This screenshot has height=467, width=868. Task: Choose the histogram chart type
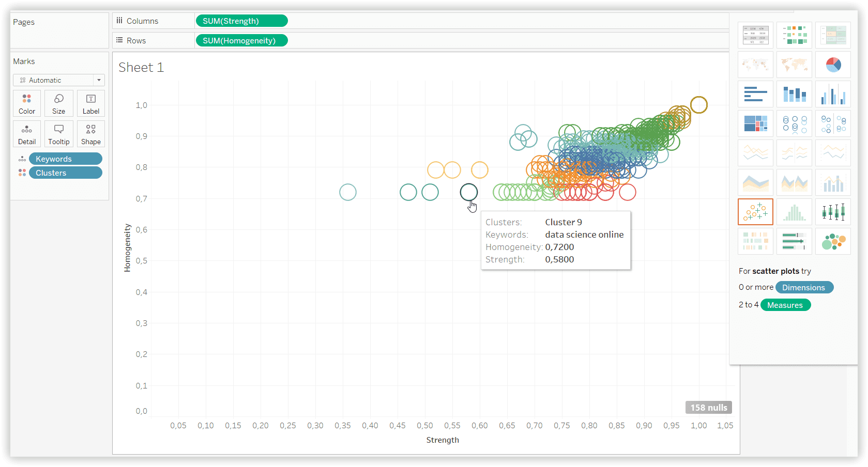point(794,212)
